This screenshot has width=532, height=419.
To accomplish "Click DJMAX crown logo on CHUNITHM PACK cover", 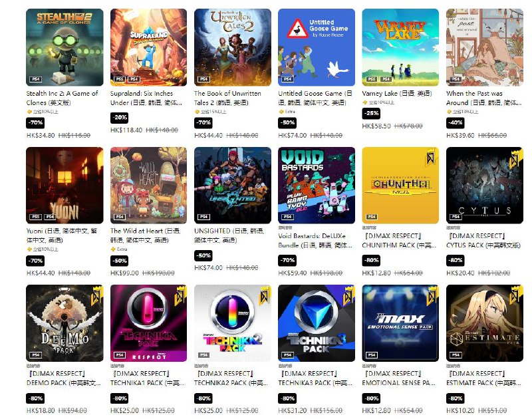I will pos(431,158).
